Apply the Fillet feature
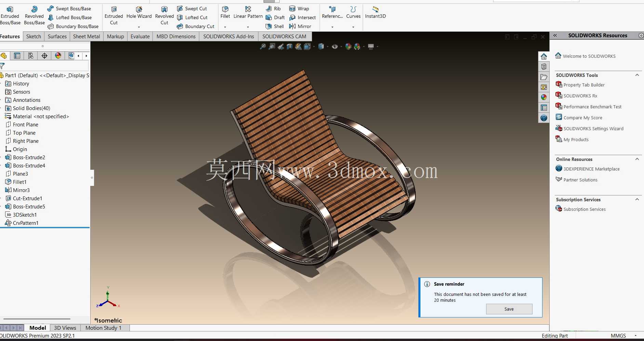Image resolution: width=644 pixels, height=341 pixels. tap(225, 13)
